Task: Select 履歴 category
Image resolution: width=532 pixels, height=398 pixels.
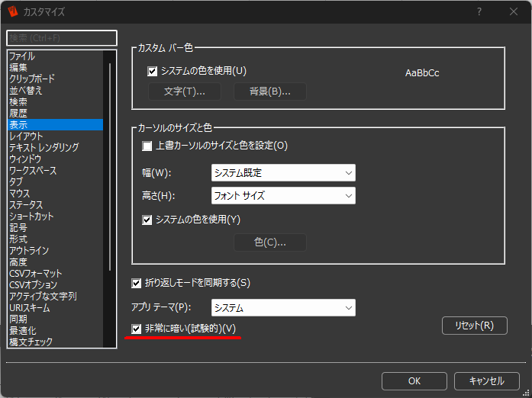Action: tap(55, 114)
